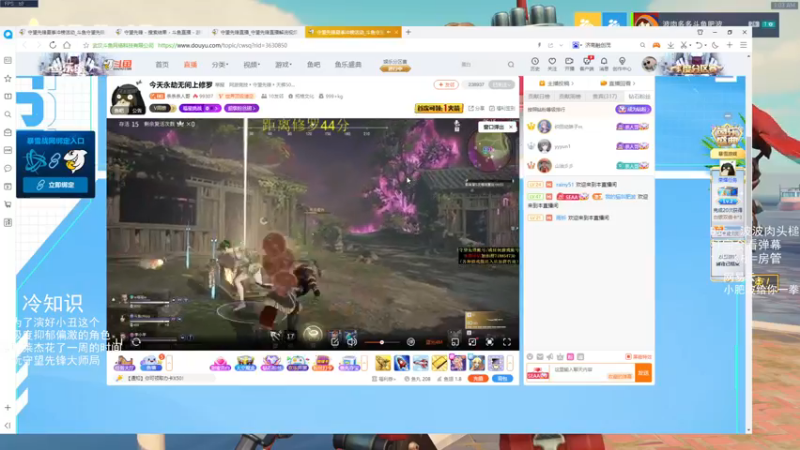Click the streamer avatar beside room title
This screenshot has height=450, width=800.
[127, 97]
